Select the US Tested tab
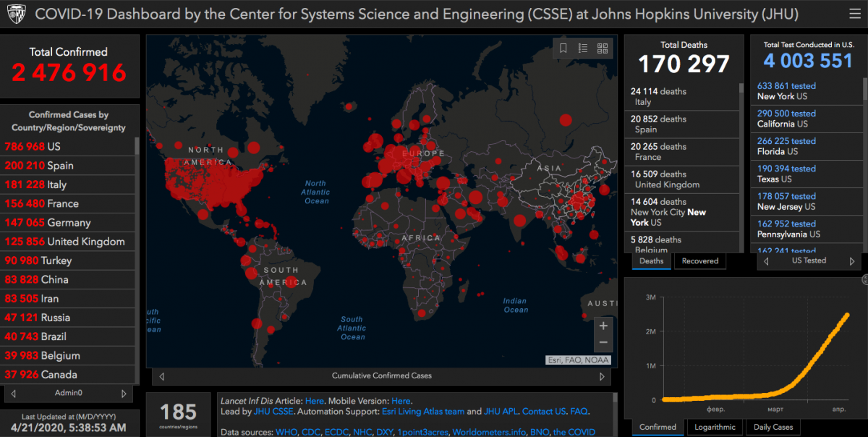This screenshot has width=868, height=437. [x=809, y=260]
